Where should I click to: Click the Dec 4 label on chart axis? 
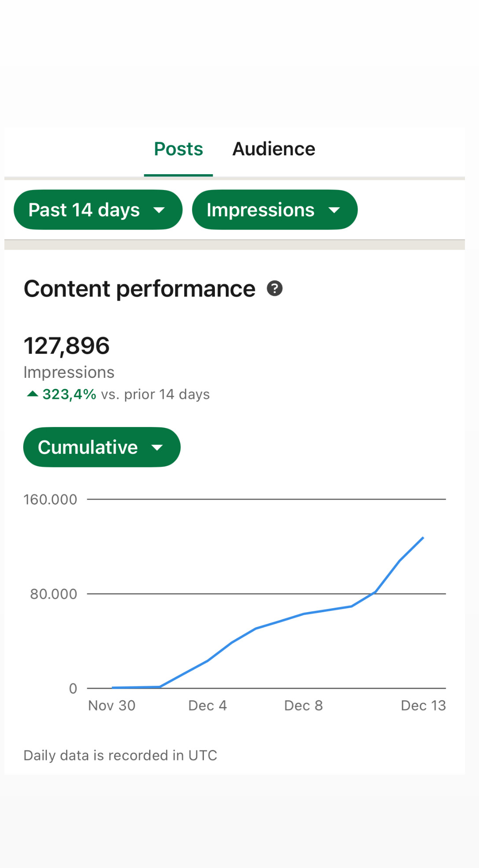[207, 706]
